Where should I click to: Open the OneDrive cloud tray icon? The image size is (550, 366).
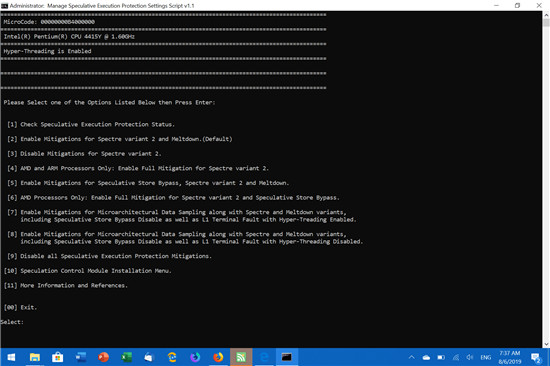click(426, 358)
